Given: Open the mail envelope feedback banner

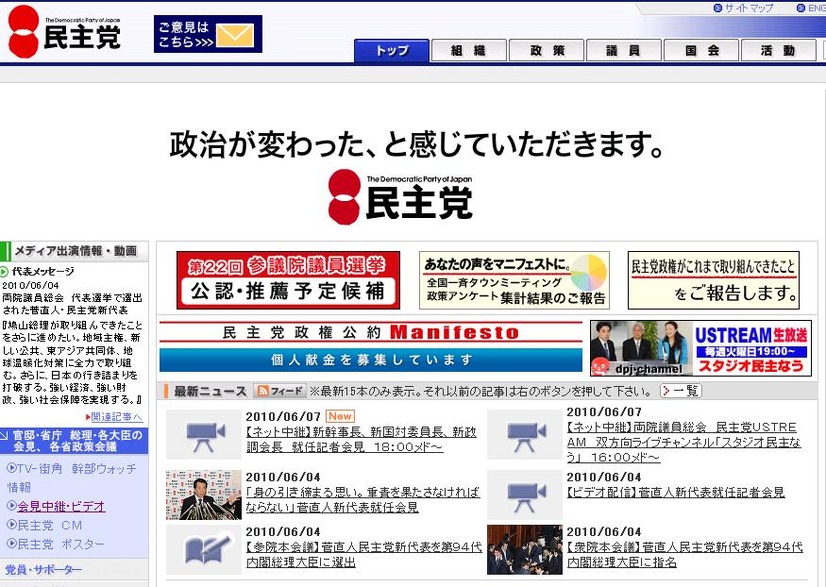Looking at the screenshot, I should (208, 34).
